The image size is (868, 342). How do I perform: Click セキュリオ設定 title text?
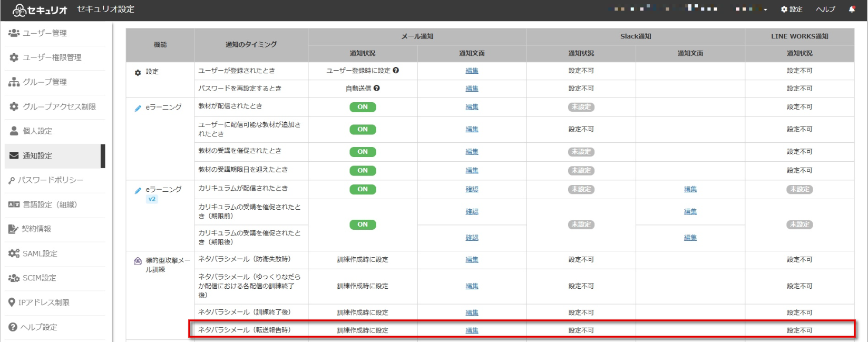[105, 9]
